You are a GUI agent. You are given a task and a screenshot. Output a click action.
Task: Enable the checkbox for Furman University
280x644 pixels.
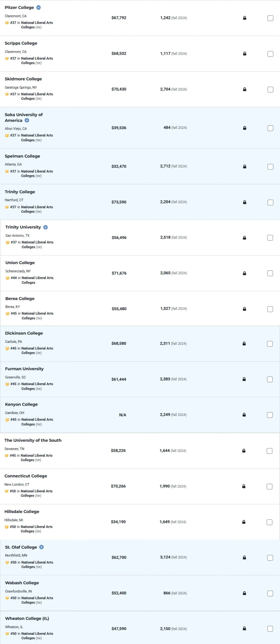click(270, 380)
